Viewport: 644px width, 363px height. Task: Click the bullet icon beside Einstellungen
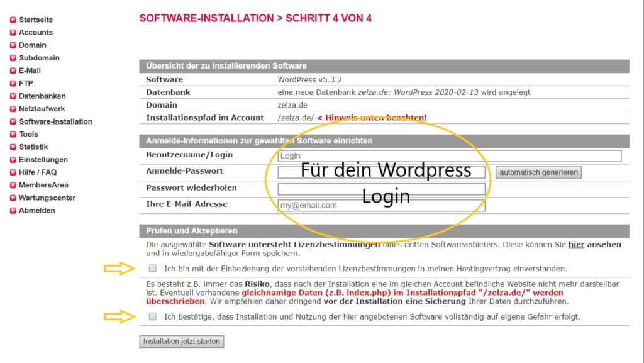pyautogui.click(x=13, y=160)
